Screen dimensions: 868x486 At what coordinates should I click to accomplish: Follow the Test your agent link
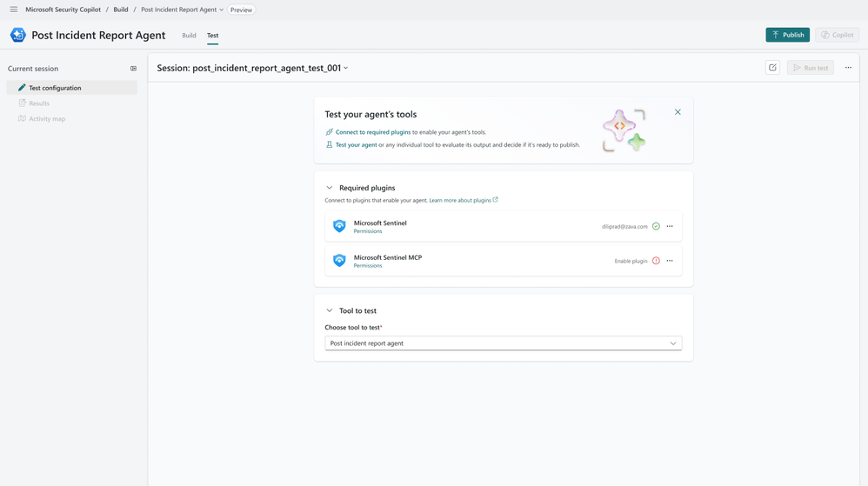coord(356,145)
